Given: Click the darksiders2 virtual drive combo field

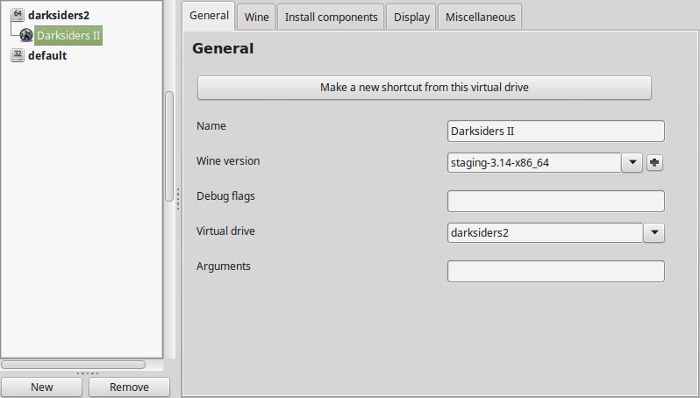Looking at the screenshot, I should click(x=545, y=233).
